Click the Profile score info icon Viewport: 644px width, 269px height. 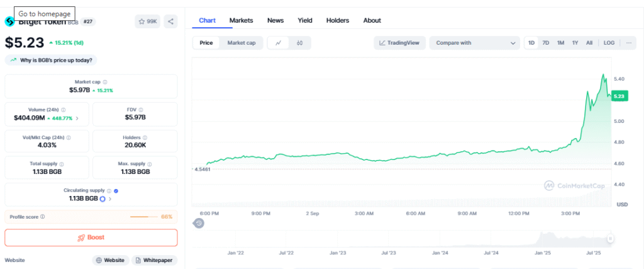coord(42,217)
